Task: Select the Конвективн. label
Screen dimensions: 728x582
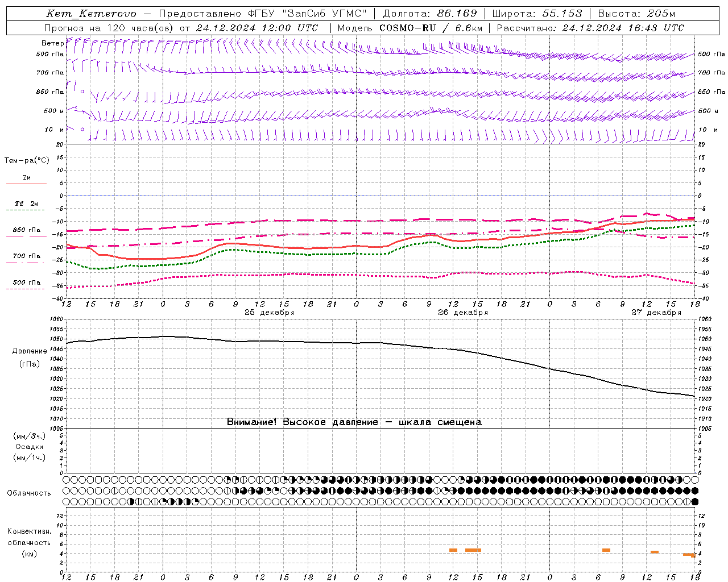Action: (x=30, y=531)
